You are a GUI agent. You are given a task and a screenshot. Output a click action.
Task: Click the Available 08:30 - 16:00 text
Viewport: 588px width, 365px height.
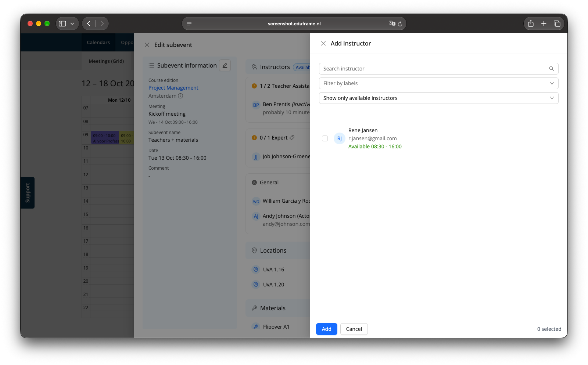pos(375,147)
